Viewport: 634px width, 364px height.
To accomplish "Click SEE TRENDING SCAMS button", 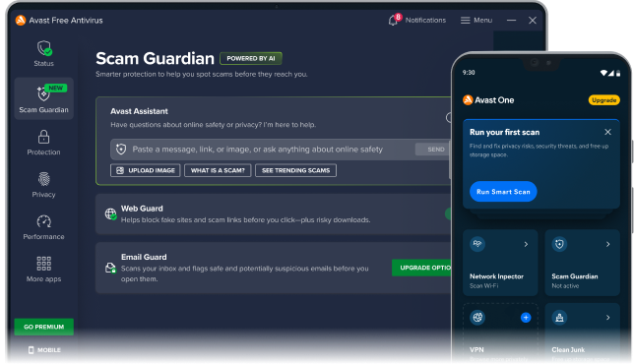I will [295, 170].
